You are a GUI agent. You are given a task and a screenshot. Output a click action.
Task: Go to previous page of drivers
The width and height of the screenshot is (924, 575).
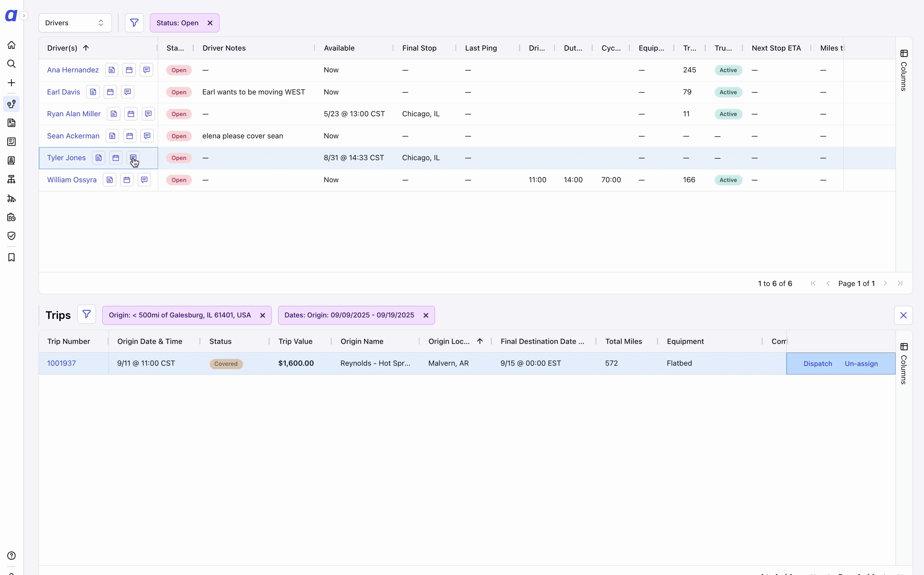828,283
